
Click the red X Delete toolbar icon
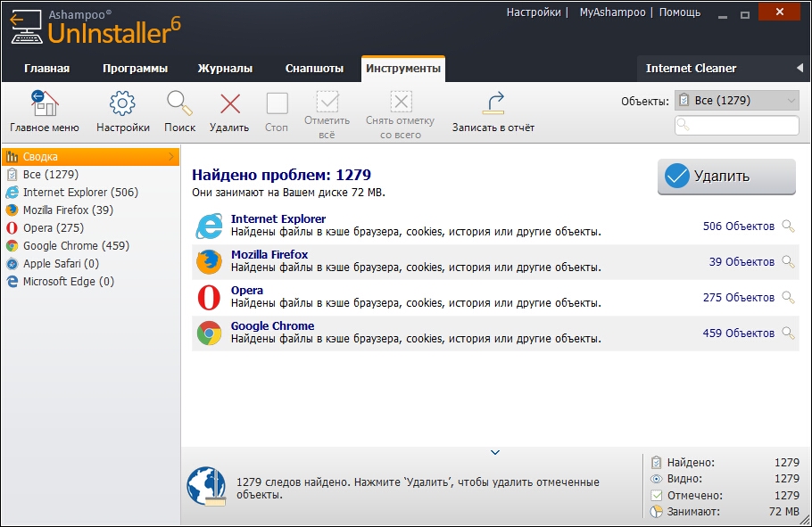coord(229,103)
